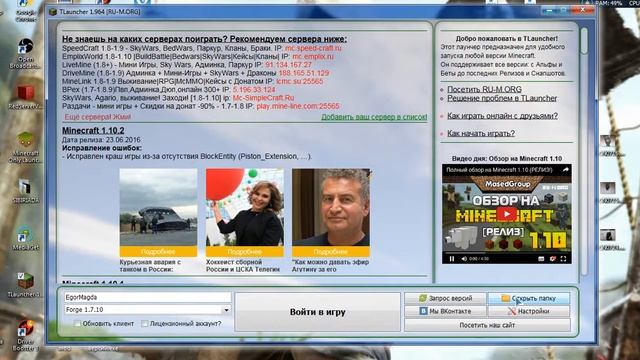This screenshot has width=640, height=360.
Task: Click Посетить RU-M.ORG link
Action: click(484, 89)
